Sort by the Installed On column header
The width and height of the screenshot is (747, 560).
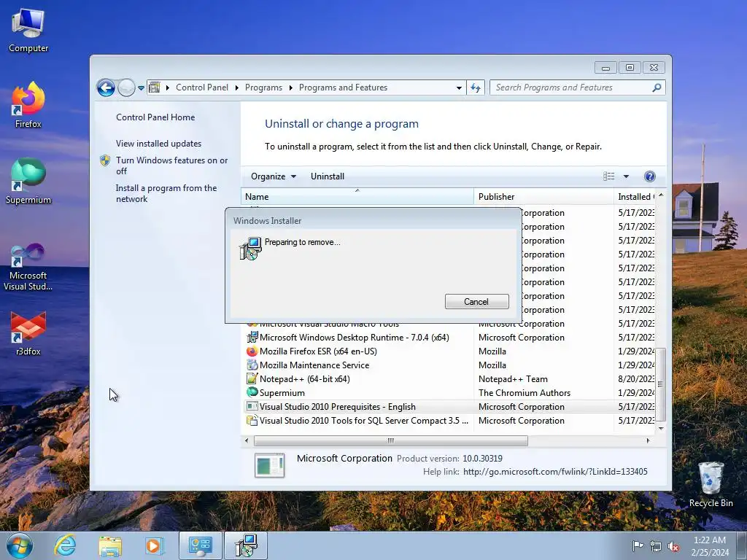tap(635, 197)
